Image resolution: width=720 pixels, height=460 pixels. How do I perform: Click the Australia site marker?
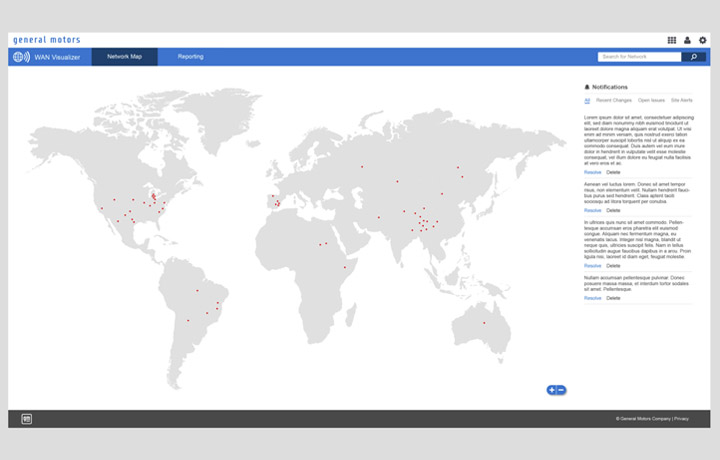(484, 323)
